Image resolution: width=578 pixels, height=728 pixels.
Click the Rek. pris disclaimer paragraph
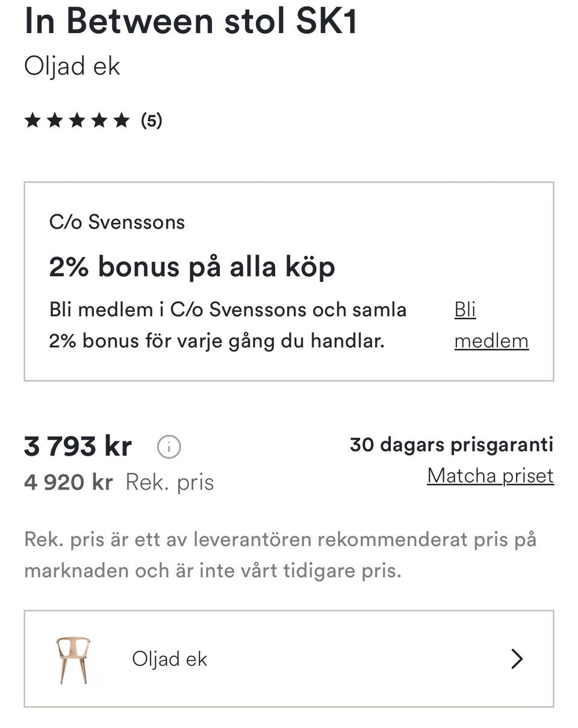(280, 555)
